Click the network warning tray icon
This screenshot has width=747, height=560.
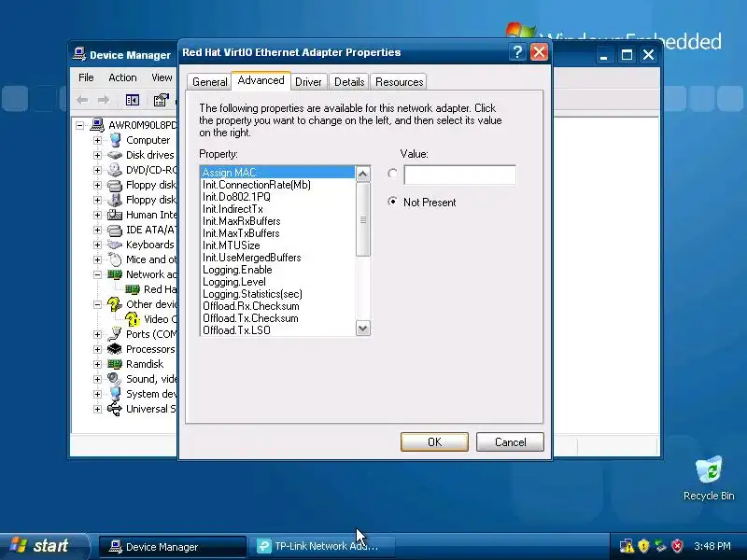[x=627, y=546]
